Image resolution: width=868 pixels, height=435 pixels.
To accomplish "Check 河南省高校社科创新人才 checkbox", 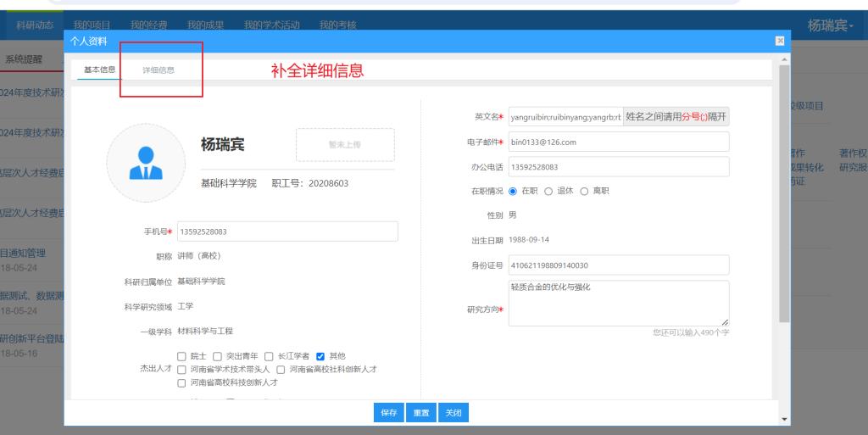I will point(281,370).
